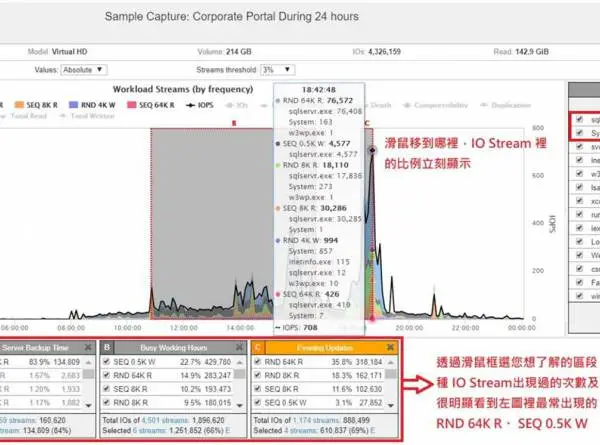
Task: Select the Busy Working Hours panel title
Action: coord(174,348)
